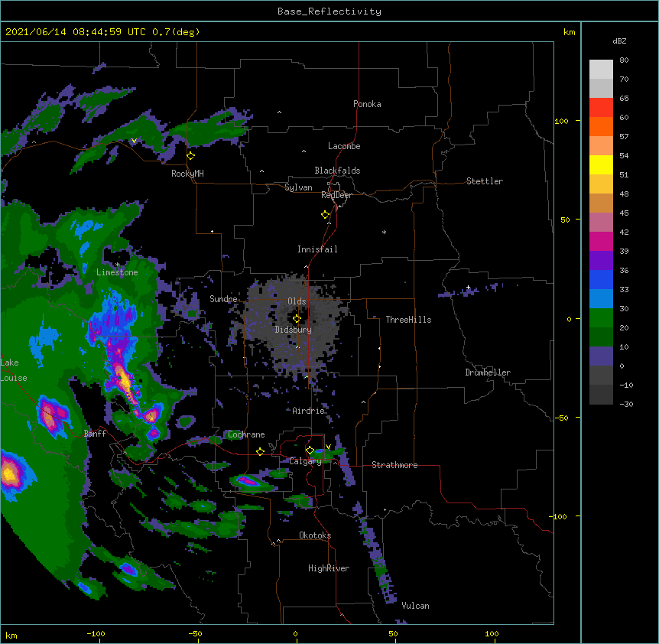
Task: Select the mauve pink 45 dBZ legend swatch
Action: pos(601,223)
